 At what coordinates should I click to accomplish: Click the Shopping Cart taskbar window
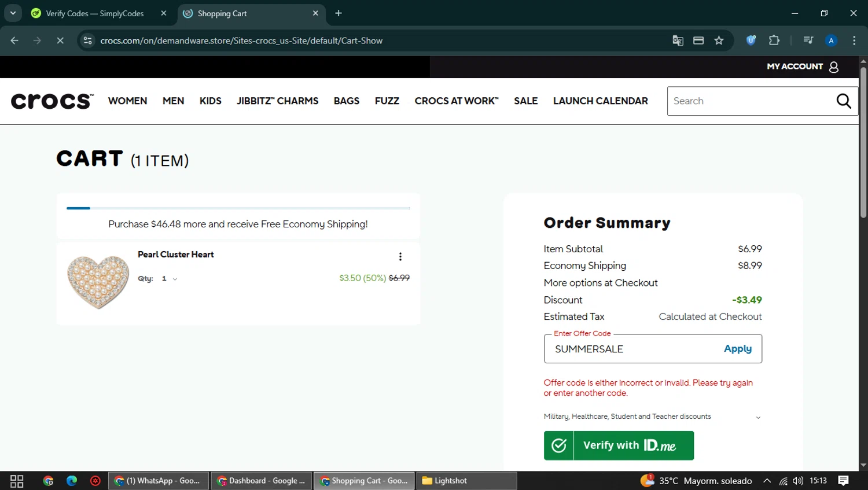tap(364, 481)
